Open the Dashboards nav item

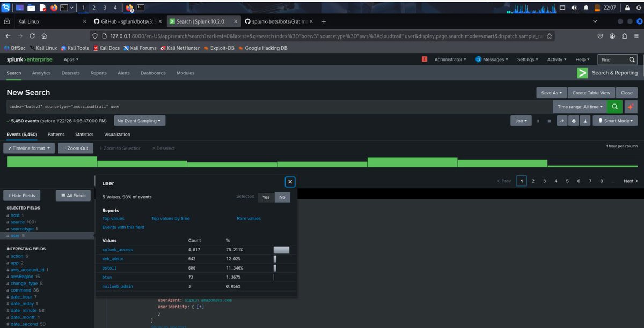tap(153, 73)
